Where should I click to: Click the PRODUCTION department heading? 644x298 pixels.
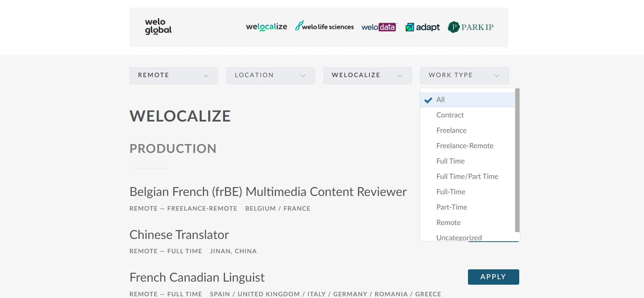(x=173, y=148)
